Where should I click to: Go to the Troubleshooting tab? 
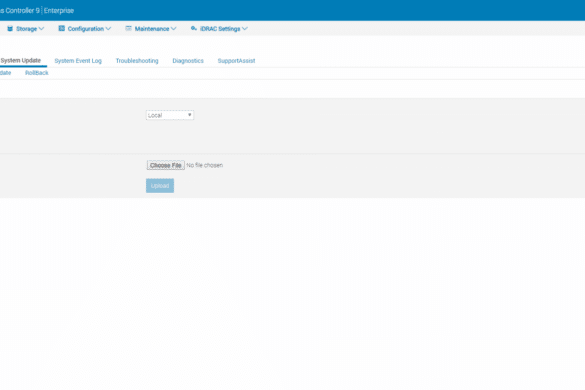click(137, 61)
